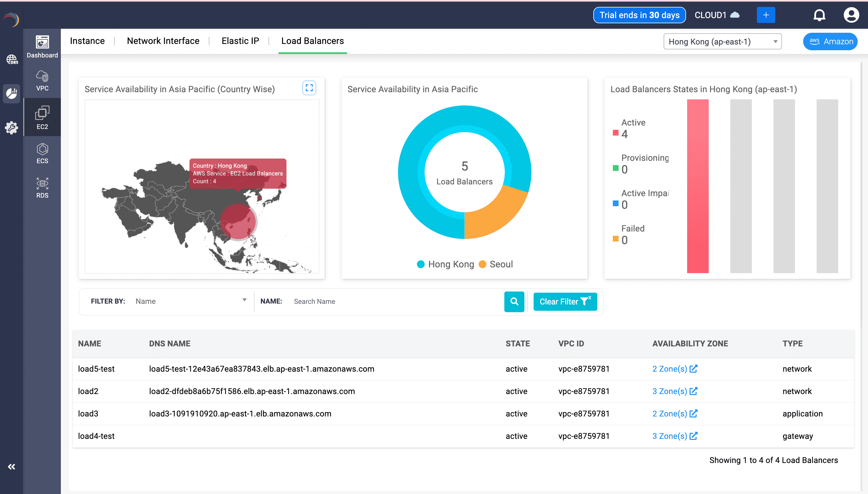
Task: Toggle the Hong Kong legend entry
Action: (x=445, y=264)
